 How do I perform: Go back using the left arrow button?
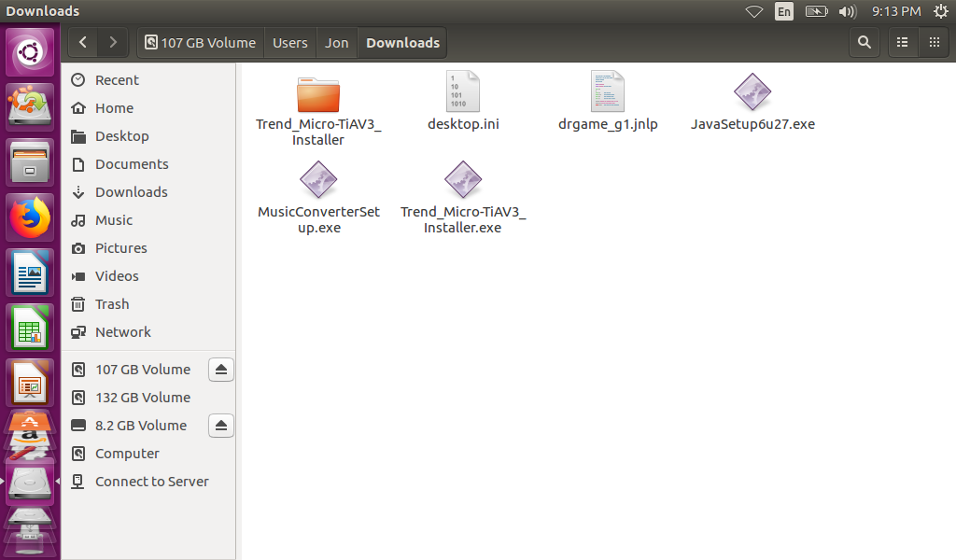pyautogui.click(x=84, y=42)
